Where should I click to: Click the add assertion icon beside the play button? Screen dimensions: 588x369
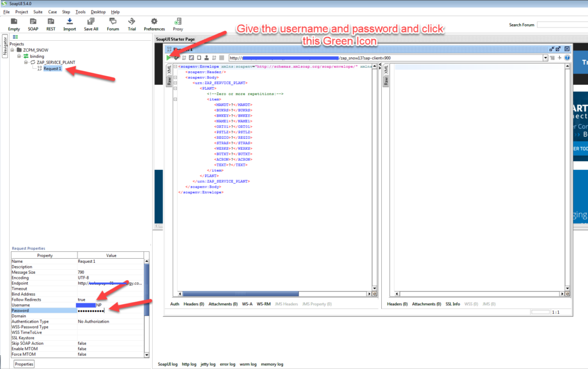point(176,58)
